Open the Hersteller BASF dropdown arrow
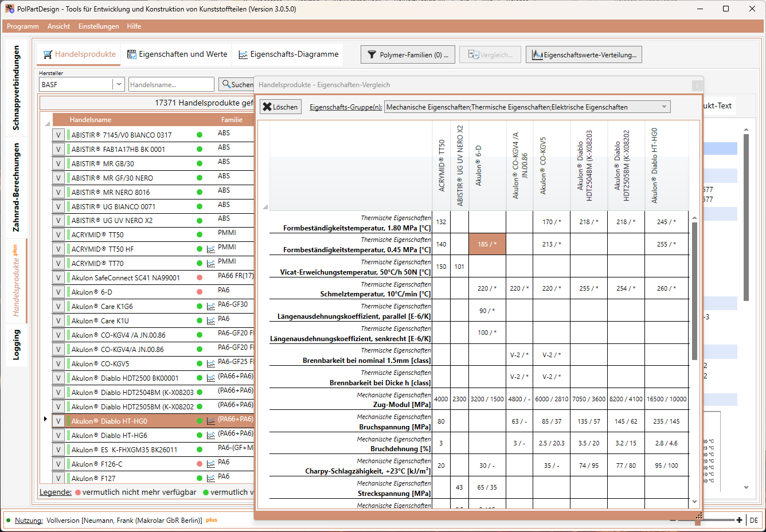766x532 pixels. 119,84
